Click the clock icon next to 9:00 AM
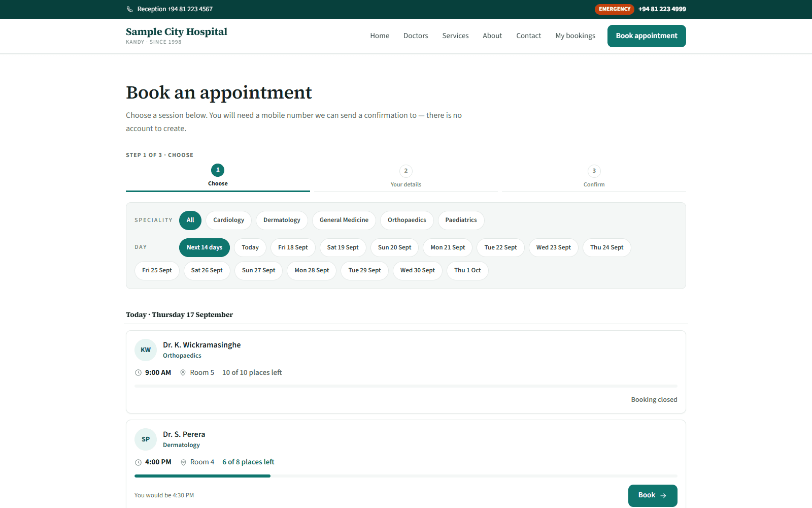Image resolution: width=812 pixels, height=508 pixels. 138,373
